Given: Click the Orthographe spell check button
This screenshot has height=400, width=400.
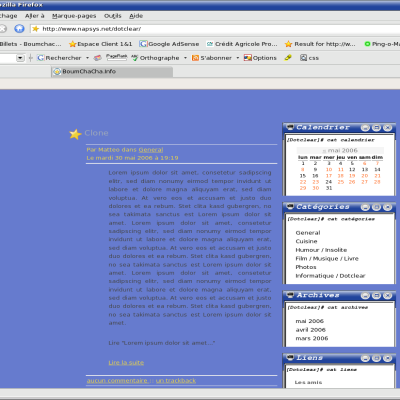Looking at the screenshot, I should point(155,58).
